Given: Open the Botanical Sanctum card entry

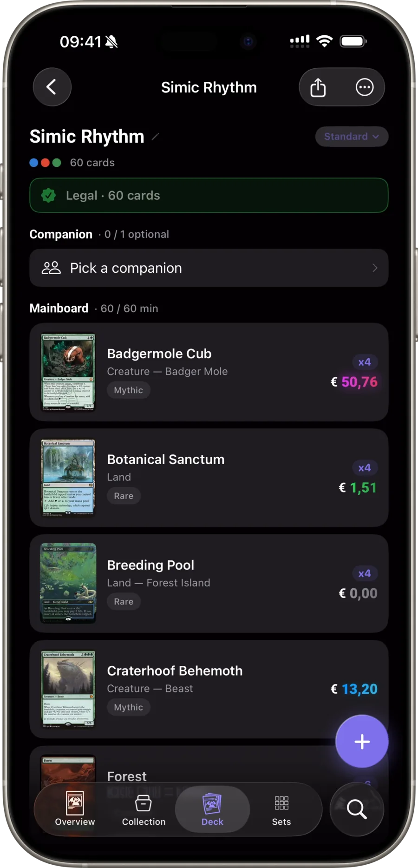Looking at the screenshot, I should (x=209, y=478).
